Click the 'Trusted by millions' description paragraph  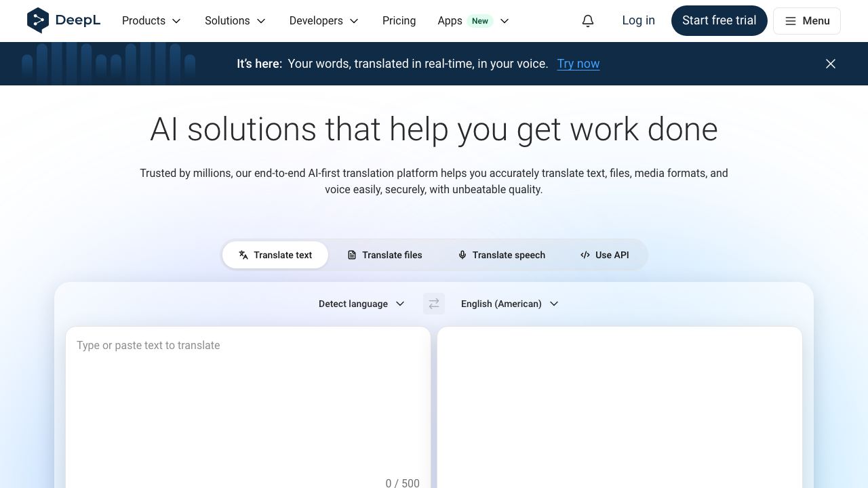tap(434, 181)
